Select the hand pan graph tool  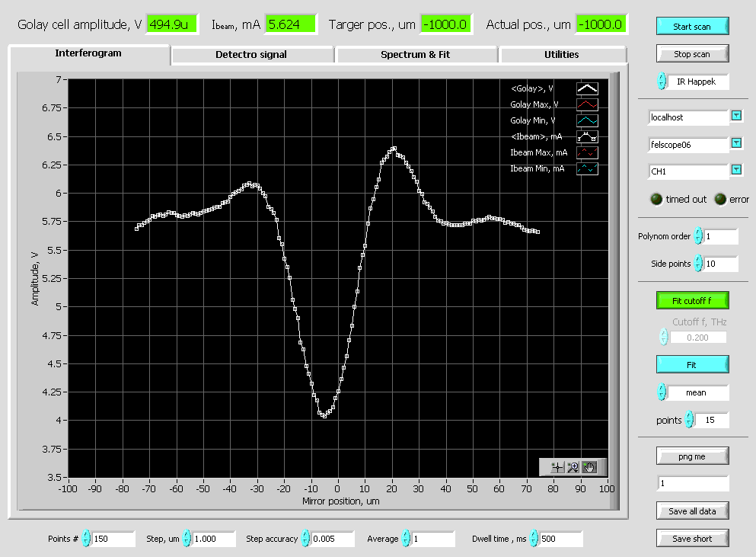(x=589, y=467)
